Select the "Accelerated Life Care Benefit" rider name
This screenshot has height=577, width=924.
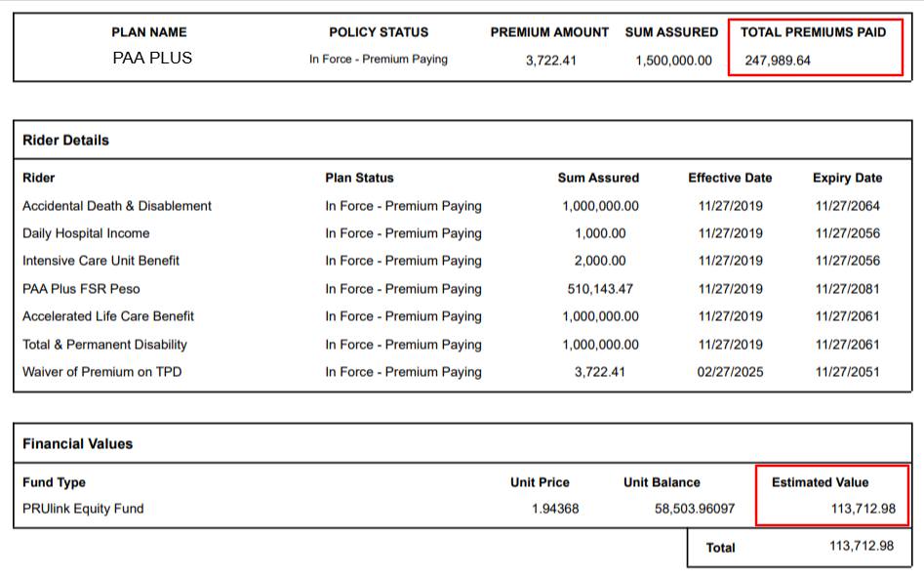[108, 316]
